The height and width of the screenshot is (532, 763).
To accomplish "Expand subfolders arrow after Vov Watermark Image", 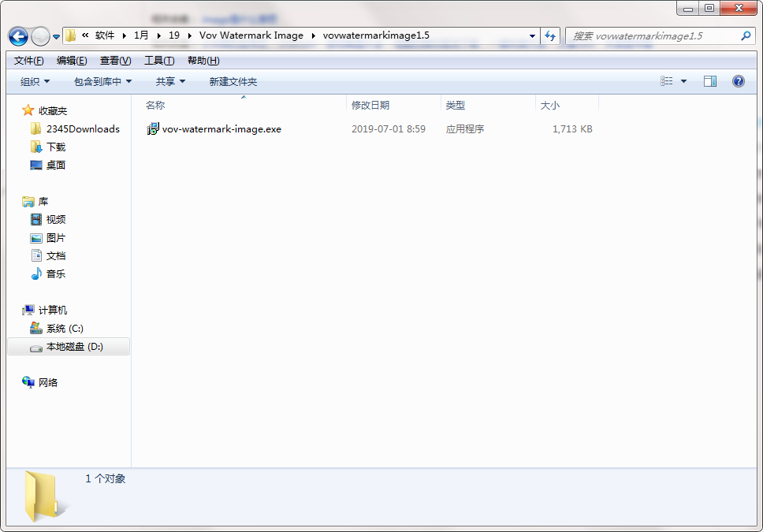I will pyautogui.click(x=314, y=36).
